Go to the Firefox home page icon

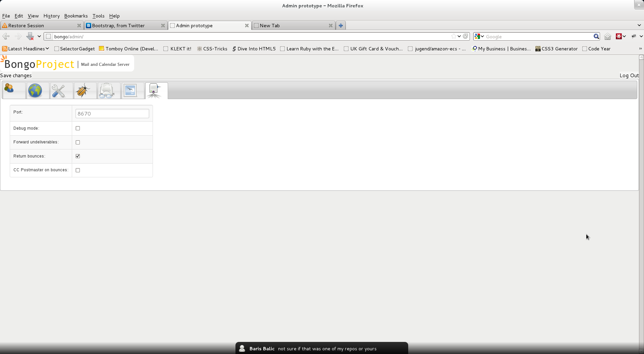[x=607, y=36]
